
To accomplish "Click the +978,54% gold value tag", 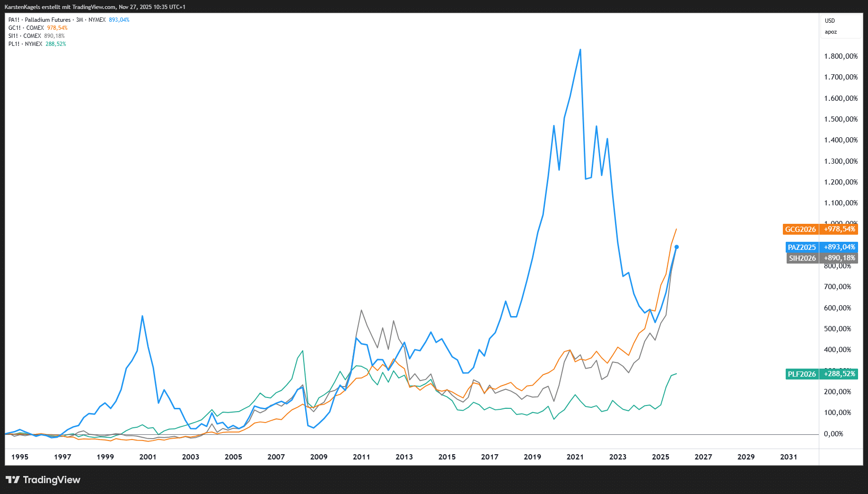I will tap(839, 229).
